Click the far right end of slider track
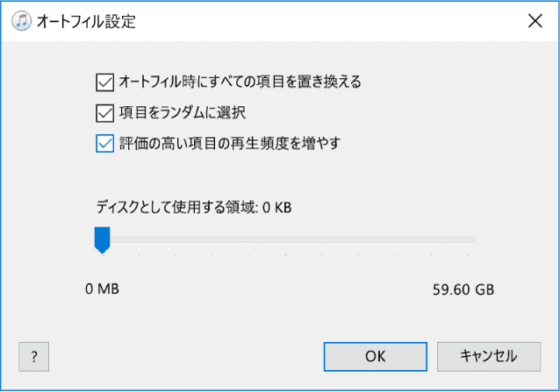The width and height of the screenshot is (560, 392). 473,239
